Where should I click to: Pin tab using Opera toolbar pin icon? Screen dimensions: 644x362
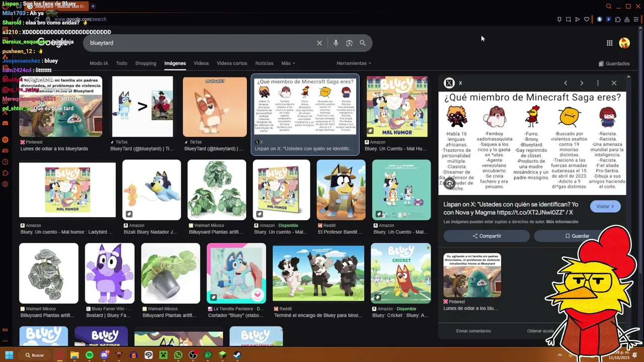coord(559,20)
